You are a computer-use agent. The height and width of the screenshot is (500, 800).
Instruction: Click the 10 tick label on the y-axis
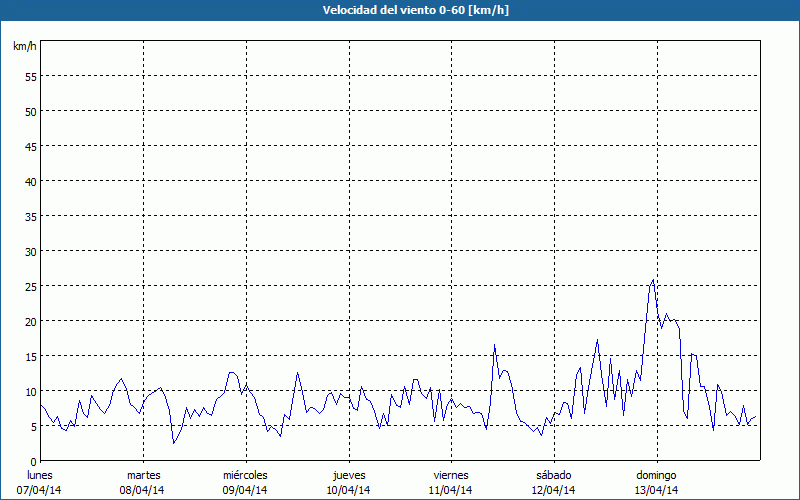[31, 391]
